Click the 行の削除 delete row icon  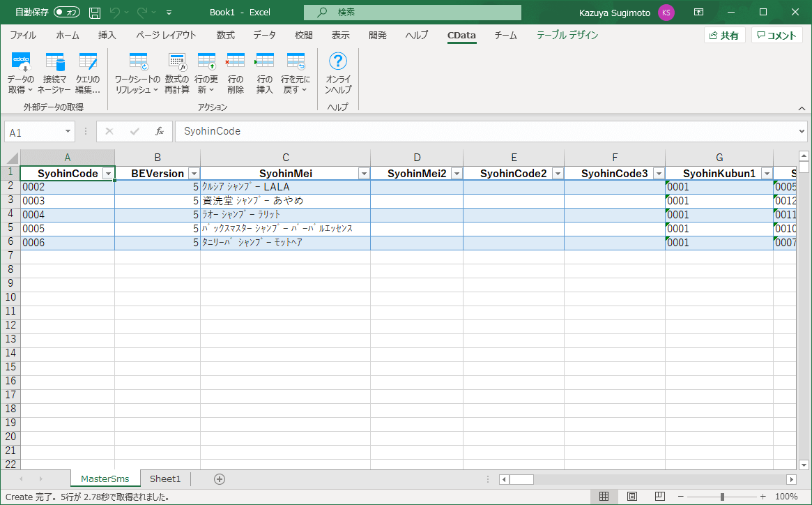click(x=236, y=63)
